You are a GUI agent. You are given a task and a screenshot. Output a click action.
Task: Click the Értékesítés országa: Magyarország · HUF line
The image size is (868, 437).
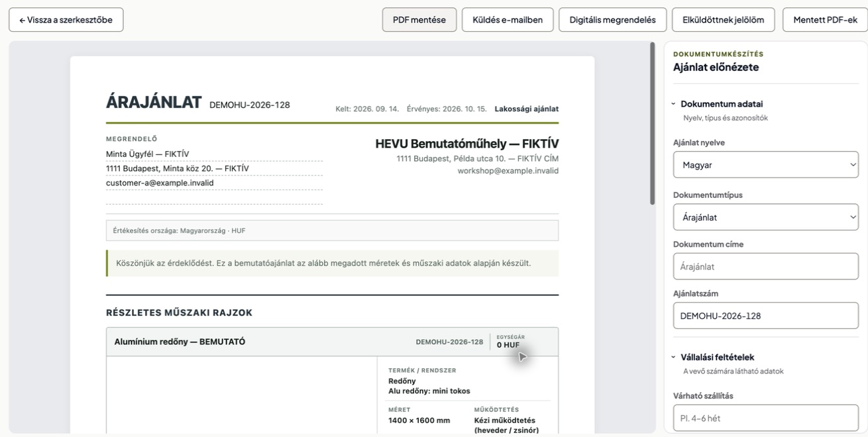tap(332, 230)
